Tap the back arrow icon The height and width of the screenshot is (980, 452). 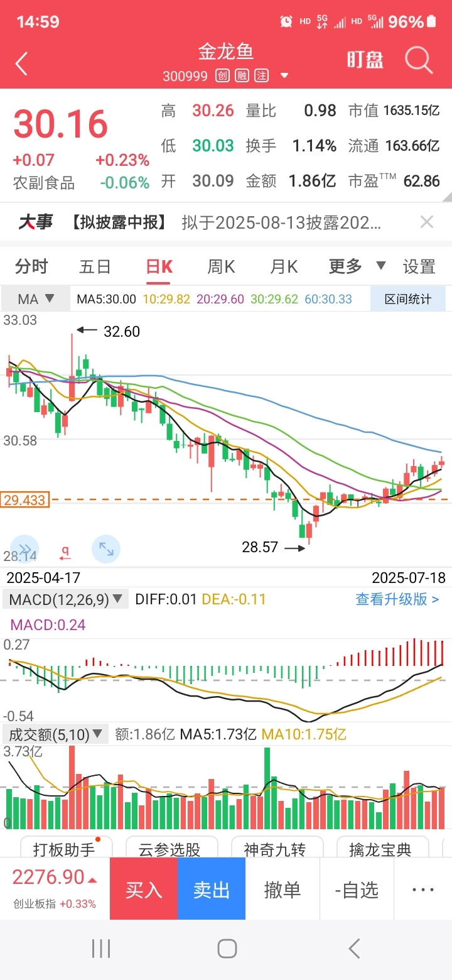pyautogui.click(x=21, y=63)
